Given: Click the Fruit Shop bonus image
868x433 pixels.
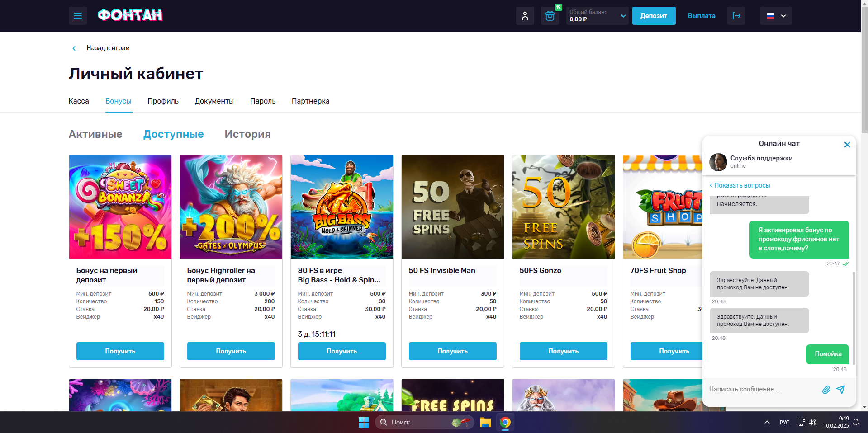Looking at the screenshot, I should (x=663, y=207).
